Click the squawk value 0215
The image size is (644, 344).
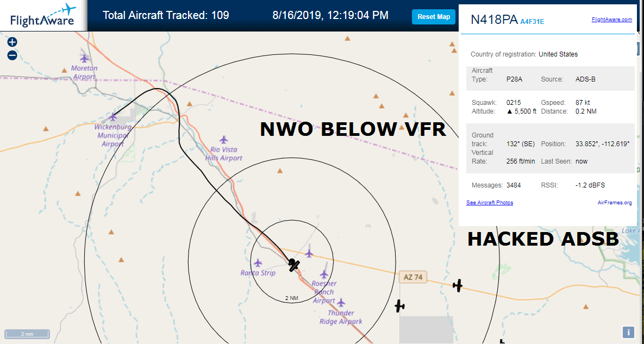(x=514, y=103)
